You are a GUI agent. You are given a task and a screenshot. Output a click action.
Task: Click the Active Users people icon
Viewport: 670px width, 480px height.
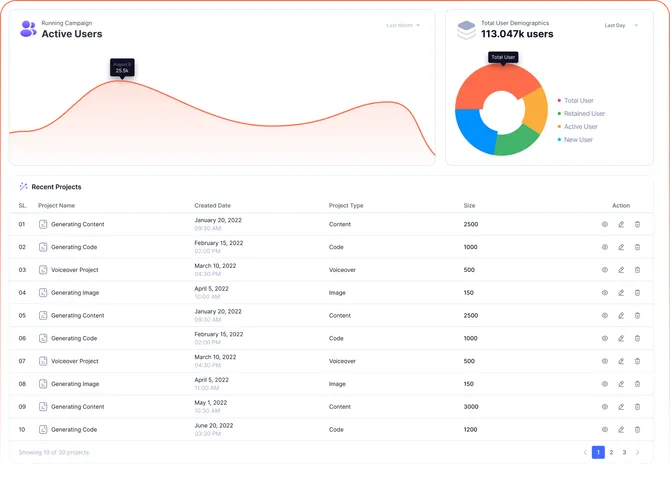point(28,29)
